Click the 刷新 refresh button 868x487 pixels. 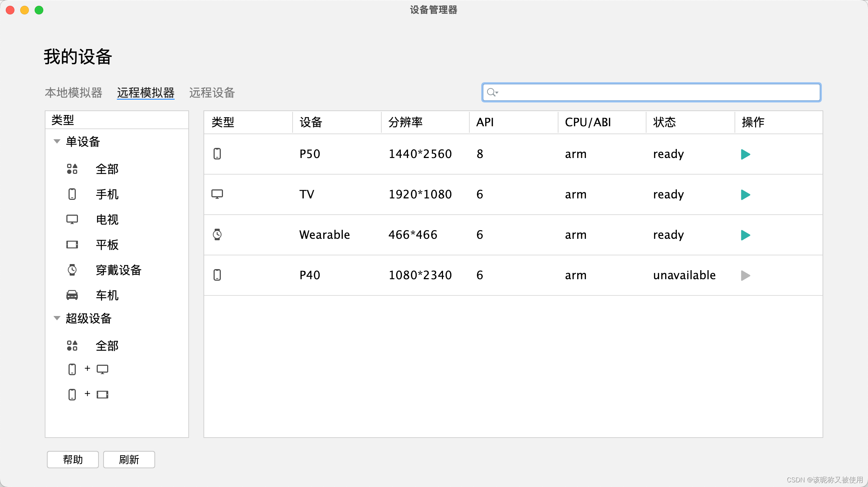(129, 460)
